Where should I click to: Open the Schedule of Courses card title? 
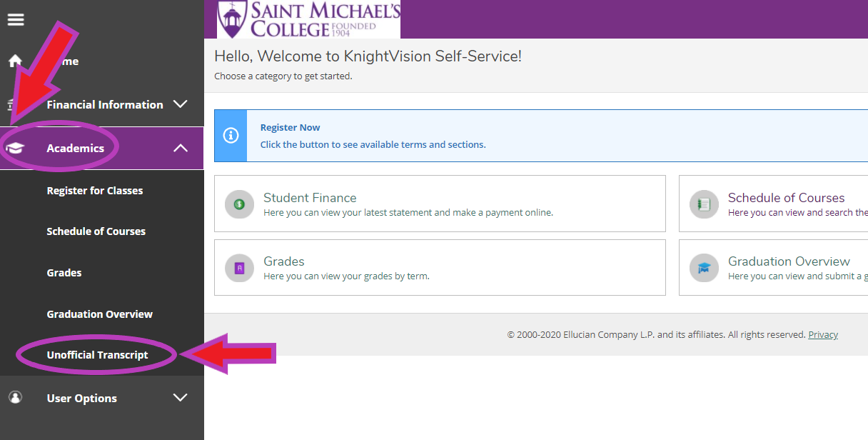pyautogui.click(x=787, y=198)
